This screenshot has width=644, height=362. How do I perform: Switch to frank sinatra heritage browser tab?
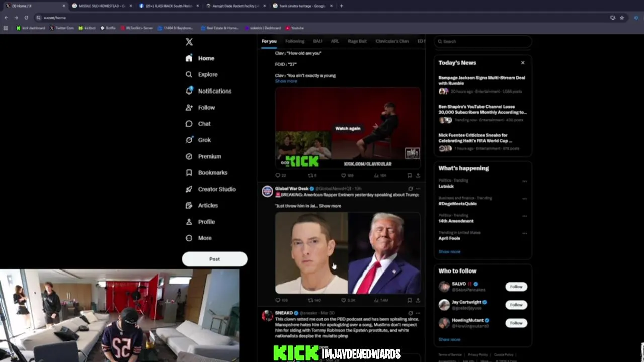[303, 6]
